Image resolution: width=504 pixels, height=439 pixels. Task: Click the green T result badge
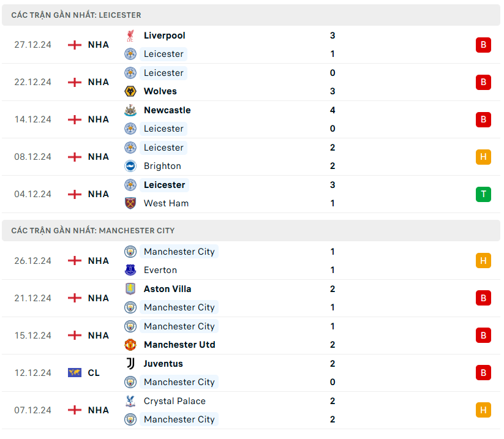coord(483,194)
